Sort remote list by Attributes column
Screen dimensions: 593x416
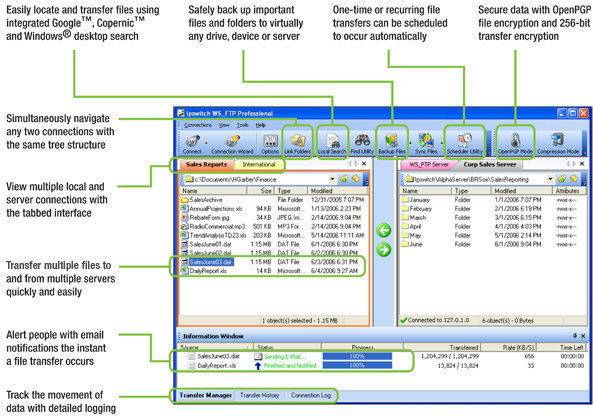(570, 191)
